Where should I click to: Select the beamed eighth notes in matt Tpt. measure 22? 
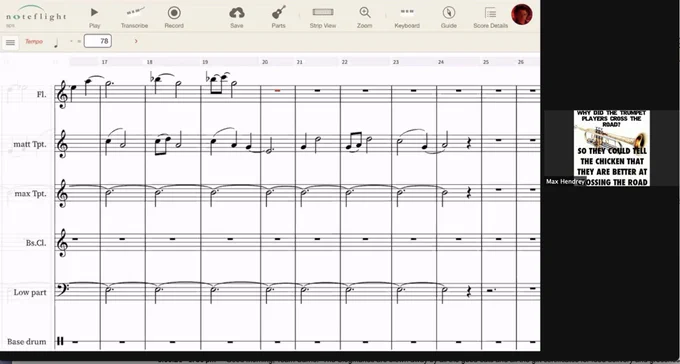coord(355,142)
